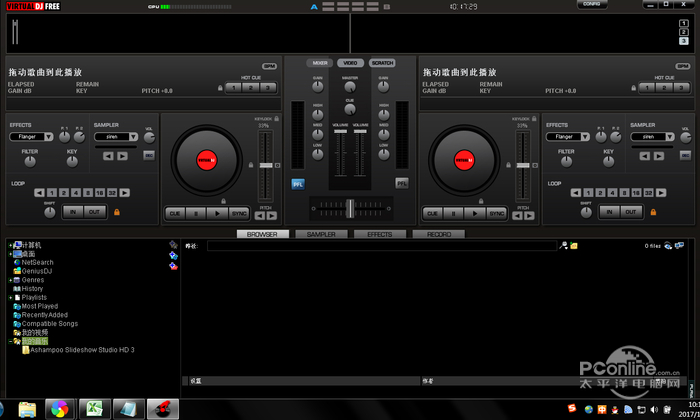Expand the Genres tree node
Viewport: 700px width, 420px height.
(x=10, y=280)
